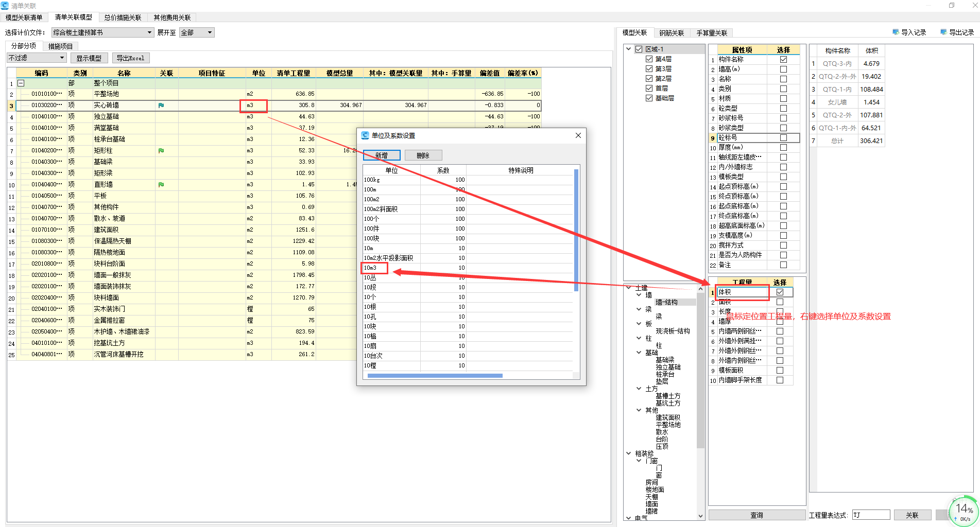
Task: Collapse the 区域-1 tree node
Action: [x=629, y=49]
